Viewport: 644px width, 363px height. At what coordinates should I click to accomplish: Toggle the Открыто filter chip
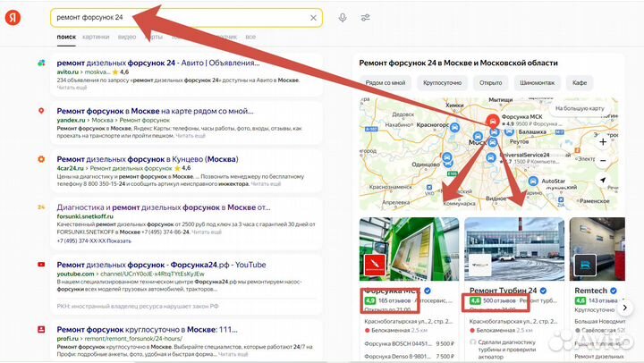[x=490, y=82]
